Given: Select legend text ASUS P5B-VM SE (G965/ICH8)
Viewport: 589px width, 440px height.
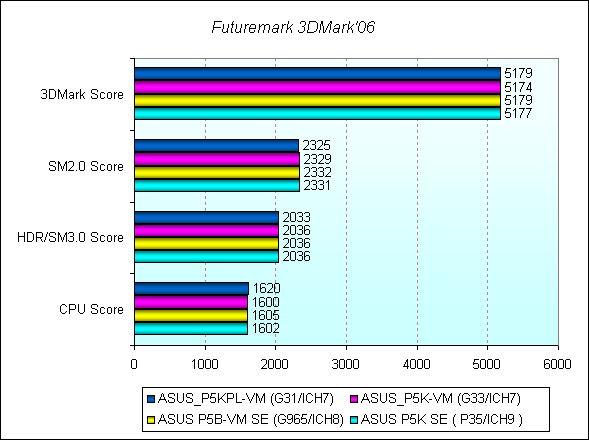Looking at the screenshot, I should (251, 419).
